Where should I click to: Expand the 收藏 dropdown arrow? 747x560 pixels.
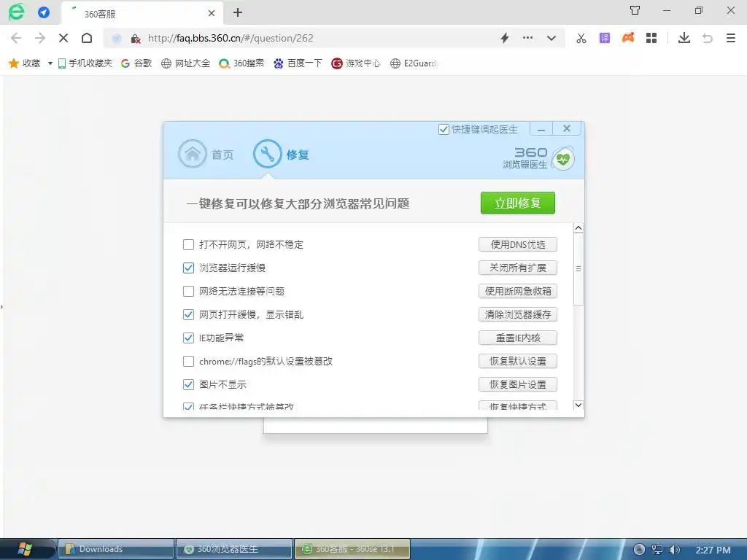(x=50, y=63)
